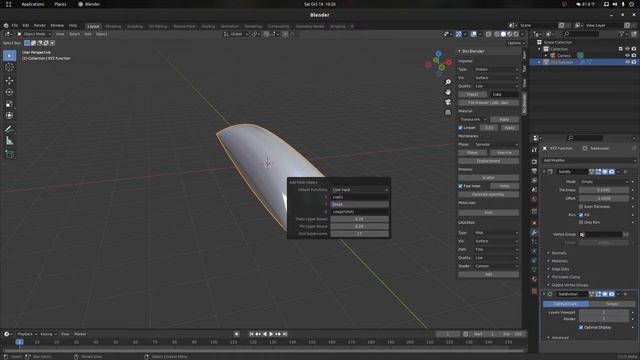This screenshot has height=360, width=640.
Task: Adjust the Grid Subdivisions slider
Action: coord(360,234)
